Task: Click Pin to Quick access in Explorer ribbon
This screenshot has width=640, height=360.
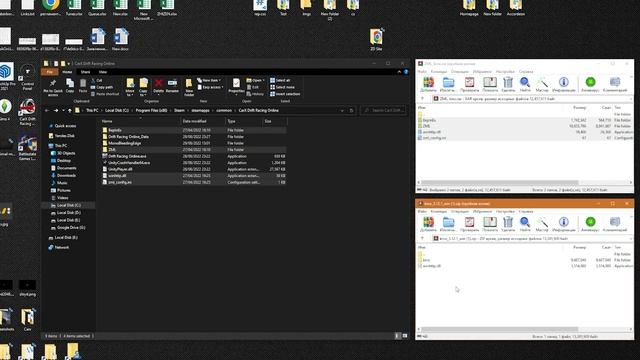Action: pyautogui.click(x=53, y=87)
